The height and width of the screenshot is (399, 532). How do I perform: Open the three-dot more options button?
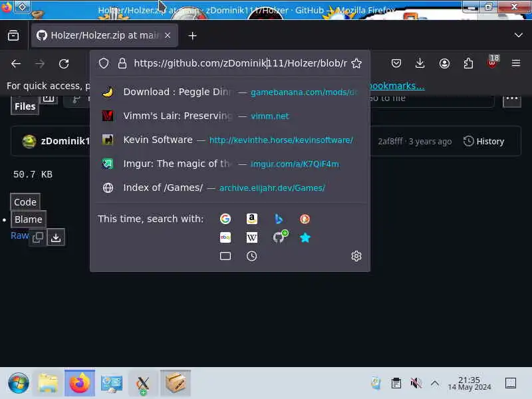pyautogui.click(x=511, y=100)
